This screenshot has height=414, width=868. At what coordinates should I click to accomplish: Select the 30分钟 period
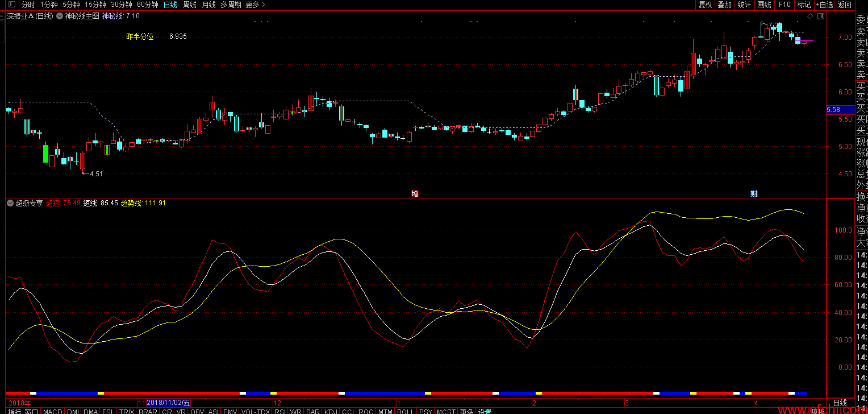pos(122,5)
